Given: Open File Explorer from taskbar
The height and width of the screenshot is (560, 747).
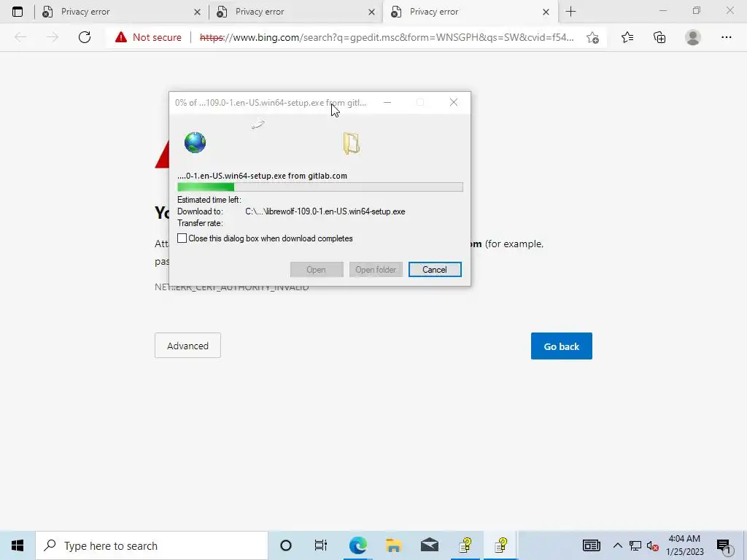Looking at the screenshot, I should coord(393,545).
